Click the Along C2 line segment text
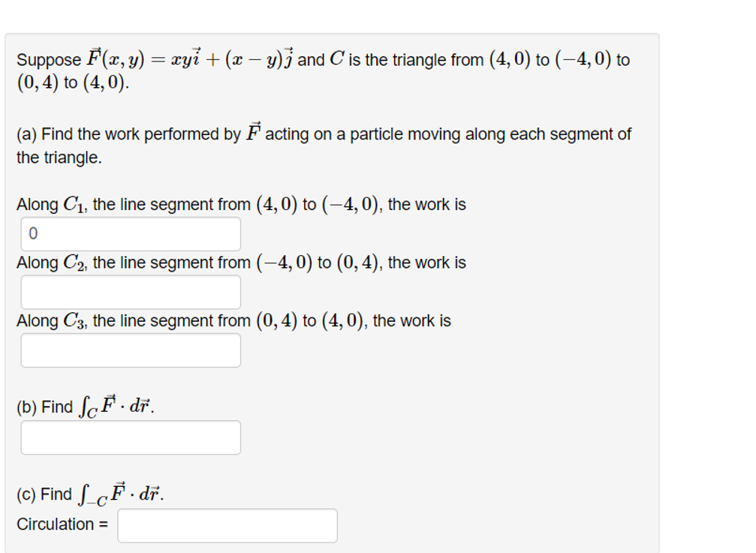Image resolution: width=756 pixels, height=553 pixels. click(240, 262)
